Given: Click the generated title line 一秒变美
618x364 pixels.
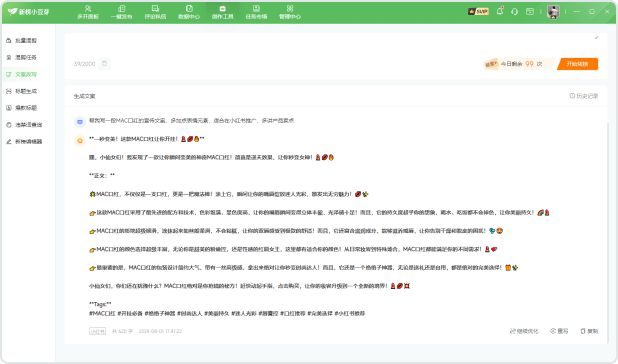Looking at the screenshot, I should pyautogui.click(x=147, y=139).
